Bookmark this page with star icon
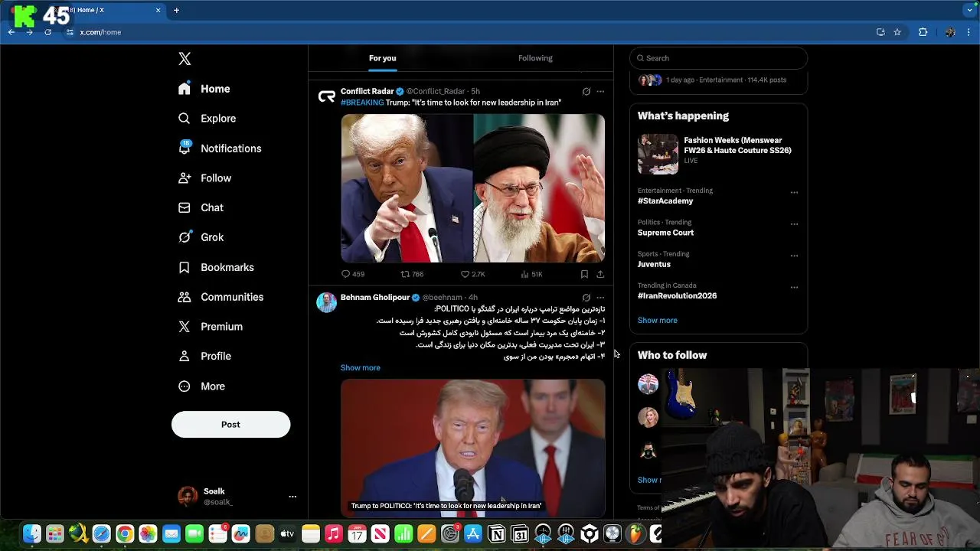Image resolution: width=980 pixels, height=551 pixels. [x=897, y=32]
